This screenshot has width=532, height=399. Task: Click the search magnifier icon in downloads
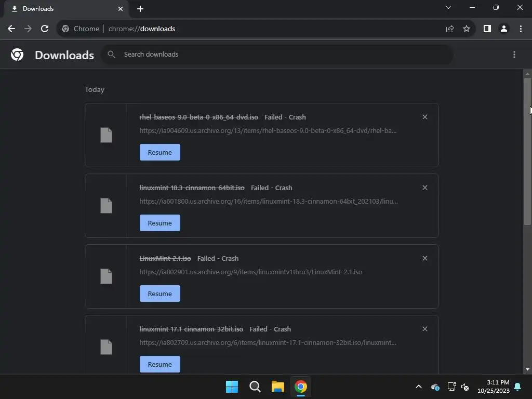click(111, 54)
